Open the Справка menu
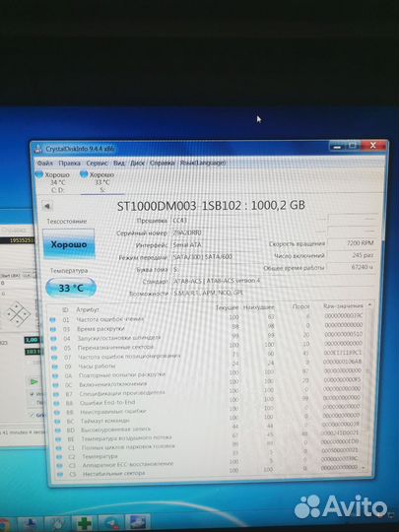Screen dimensions: 399x532 (x=162, y=164)
